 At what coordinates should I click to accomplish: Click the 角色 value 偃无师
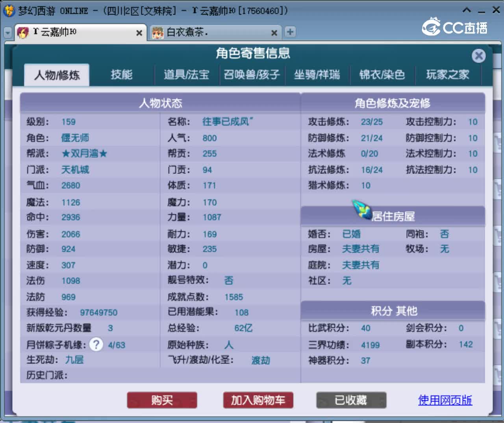tap(75, 138)
